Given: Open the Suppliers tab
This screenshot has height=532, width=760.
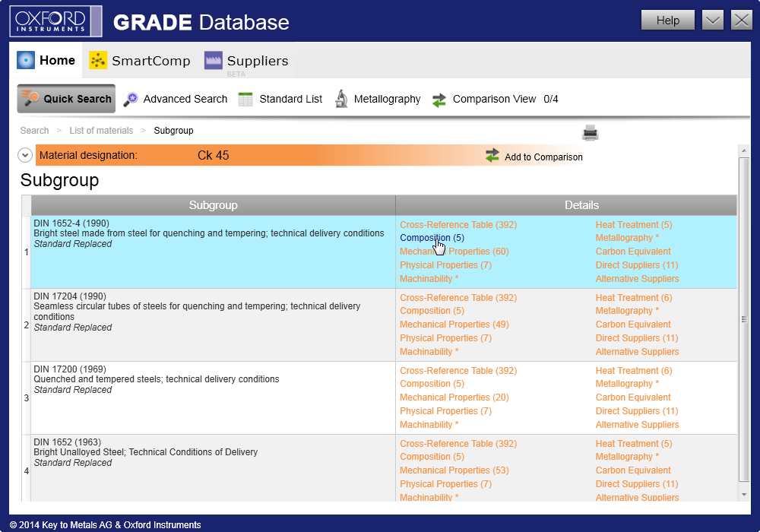Looking at the screenshot, I should tap(246, 60).
